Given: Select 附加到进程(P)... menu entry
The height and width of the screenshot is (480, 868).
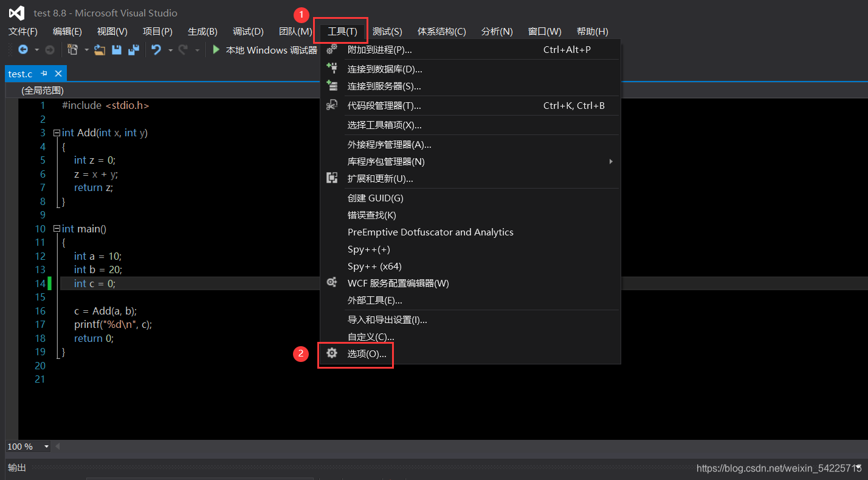Looking at the screenshot, I should 470,49.
